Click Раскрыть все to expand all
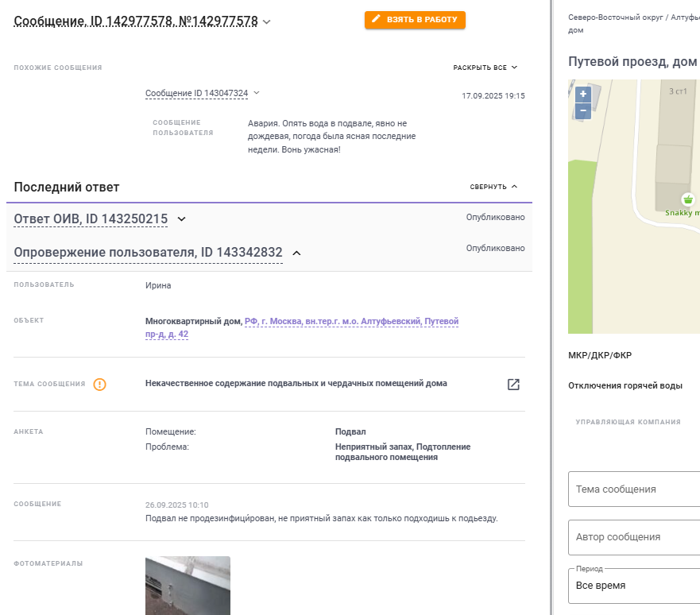700x615 pixels. point(485,68)
